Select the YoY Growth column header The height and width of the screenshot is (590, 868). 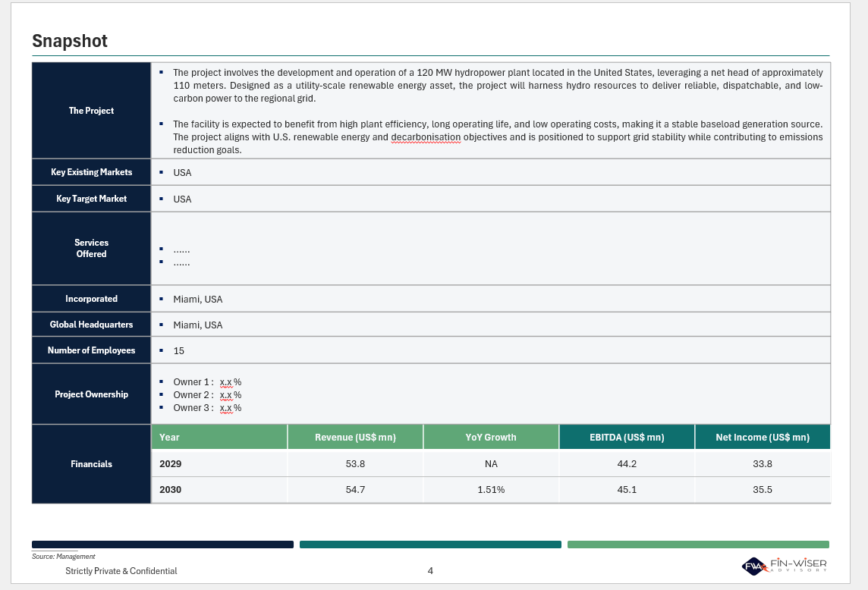[x=491, y=438]
